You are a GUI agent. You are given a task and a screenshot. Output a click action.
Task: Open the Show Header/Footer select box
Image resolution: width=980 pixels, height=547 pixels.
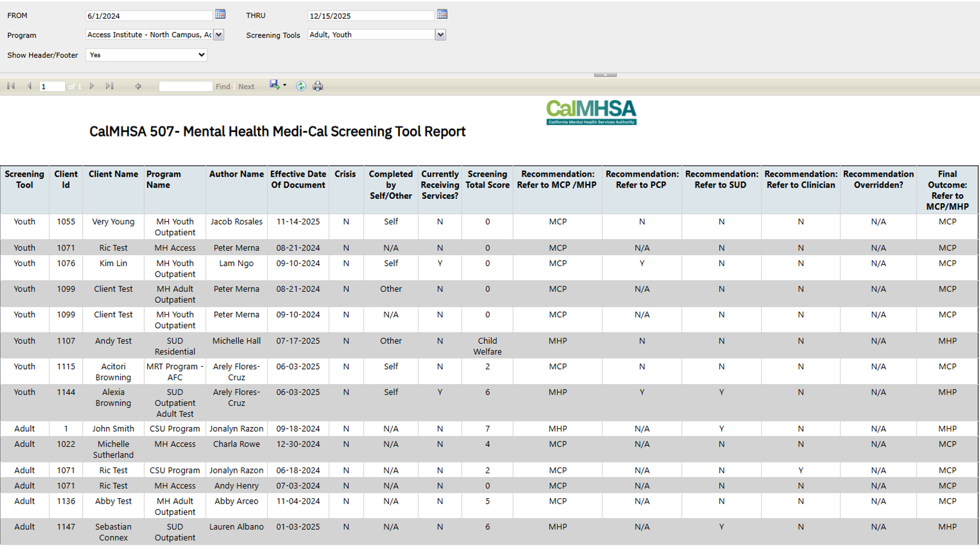tap(147, 55)
